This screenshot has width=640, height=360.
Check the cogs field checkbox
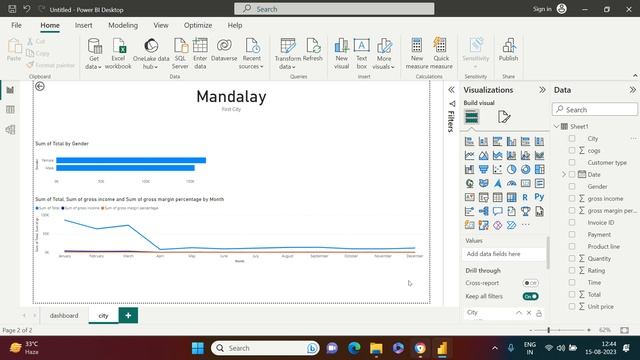click(x=572, y=150)
